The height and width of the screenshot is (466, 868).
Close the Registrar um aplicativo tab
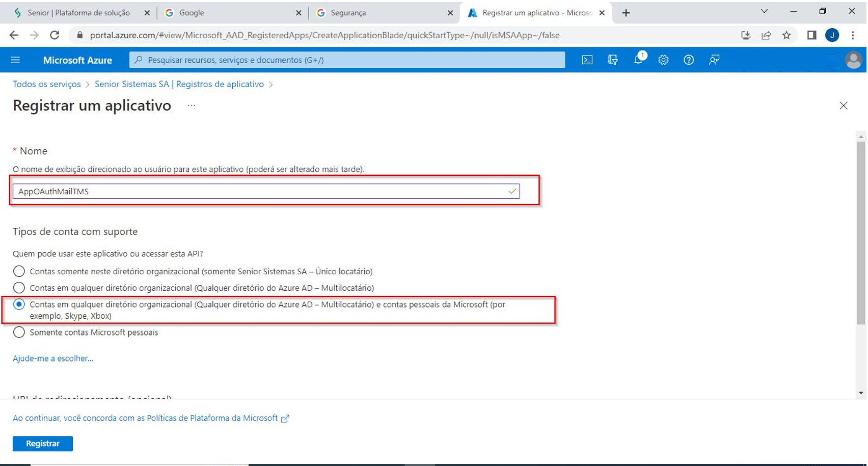(x=602, y=13)
